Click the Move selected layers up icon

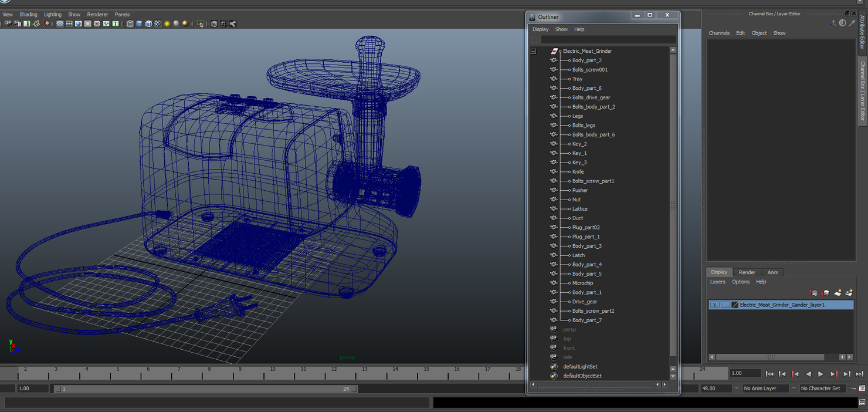click(813, 292)
